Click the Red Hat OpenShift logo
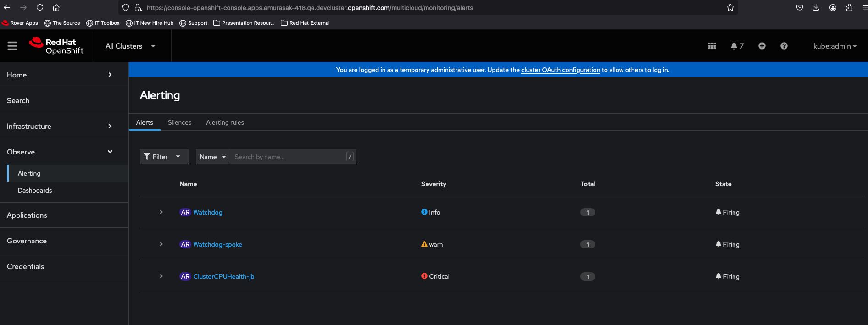The height and width of the screenshot is (325, 868). pyautogui.click(x=56, y=46)
